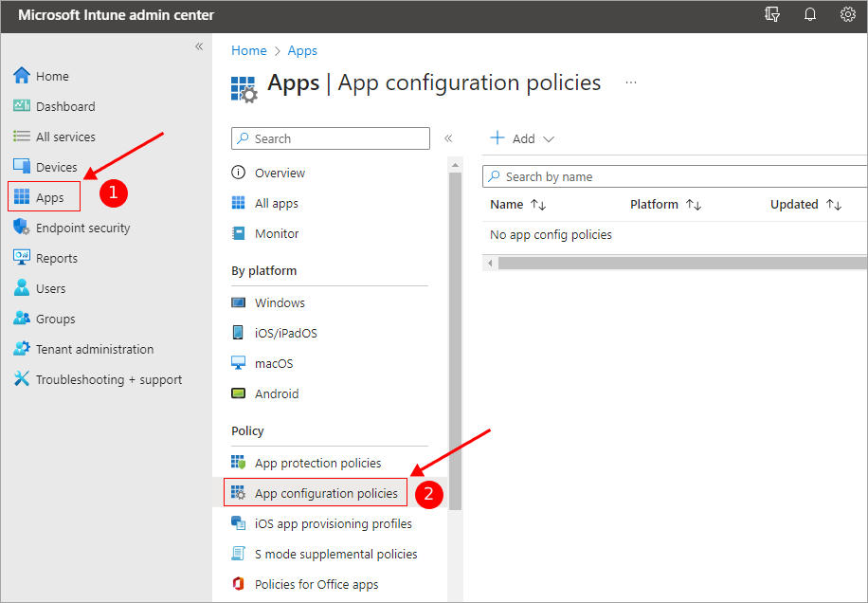Click the iOS/iPadOS tablet icon
Viewport: 868px width, 603px height.
pos(238,333)
